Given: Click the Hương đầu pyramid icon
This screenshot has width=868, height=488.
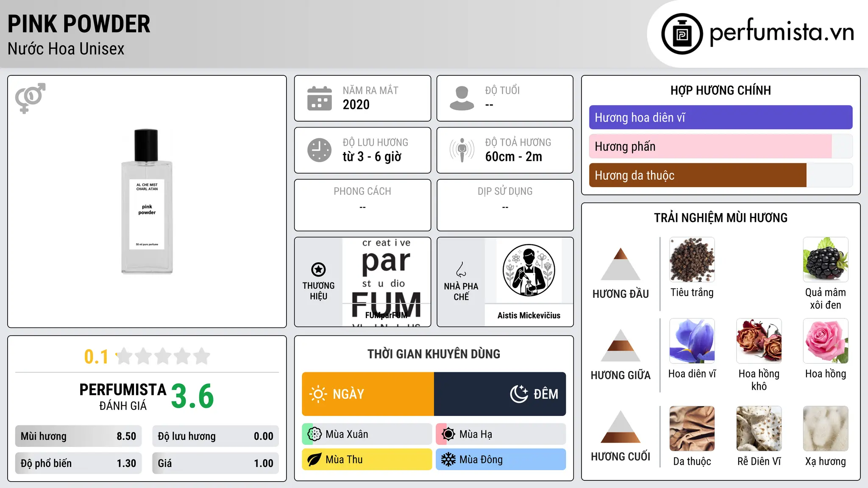Looking at the screenshot, I should point(620,264).
